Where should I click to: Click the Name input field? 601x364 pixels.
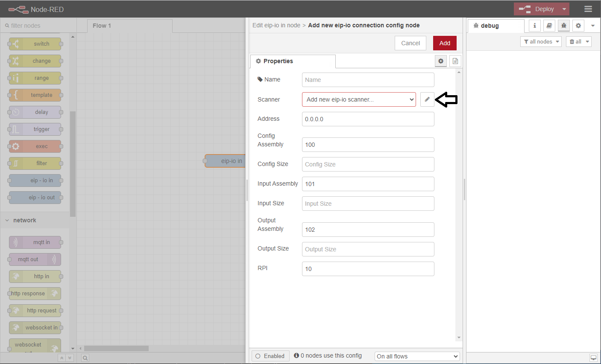[x=368, y=80]
